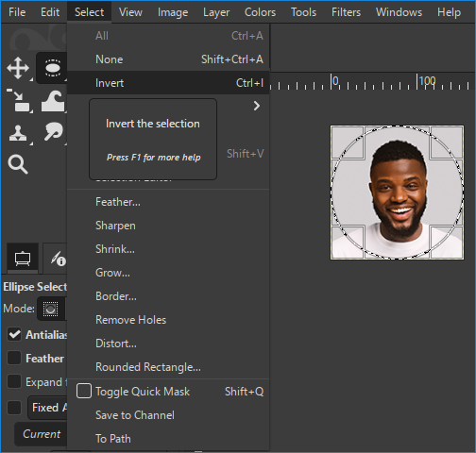Disable the Antialiasing checkbox

pyautogui.click(x=14, y=334)
